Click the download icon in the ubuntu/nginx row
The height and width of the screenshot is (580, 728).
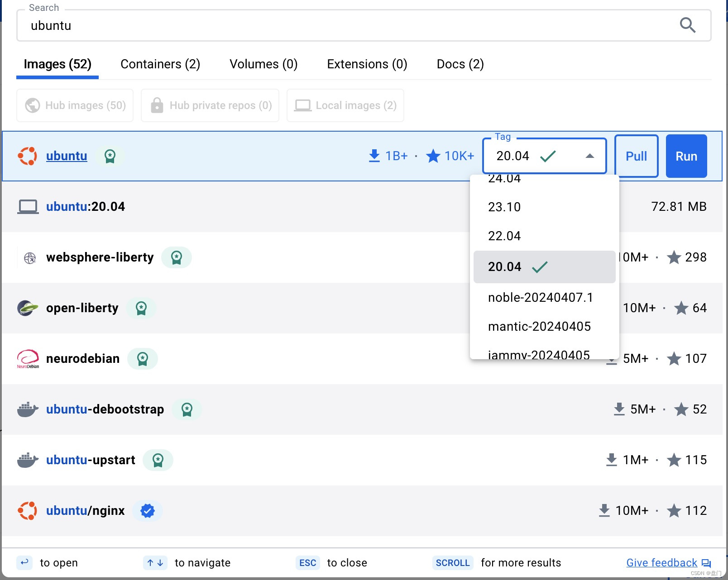pos(604,511)
